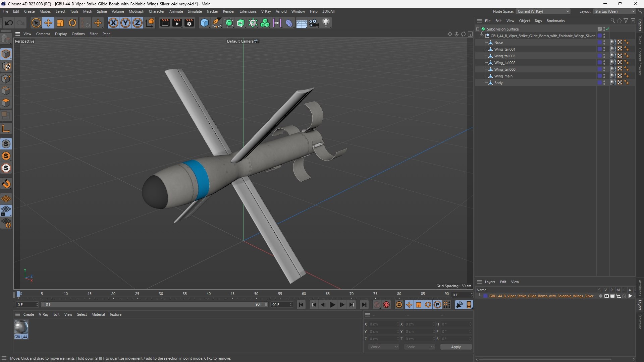Add a Light object with bulb icon
The height and width of the screenshot is (362, 644).
pyautogui.click(x=326, y=23)
